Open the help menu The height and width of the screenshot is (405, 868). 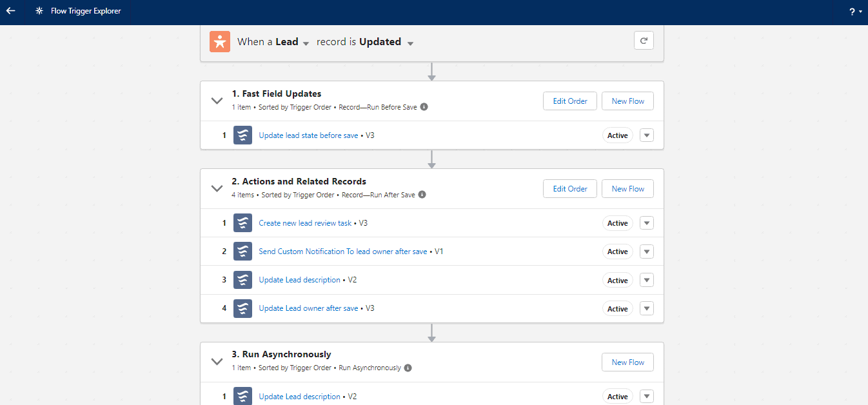click(853, 11)
